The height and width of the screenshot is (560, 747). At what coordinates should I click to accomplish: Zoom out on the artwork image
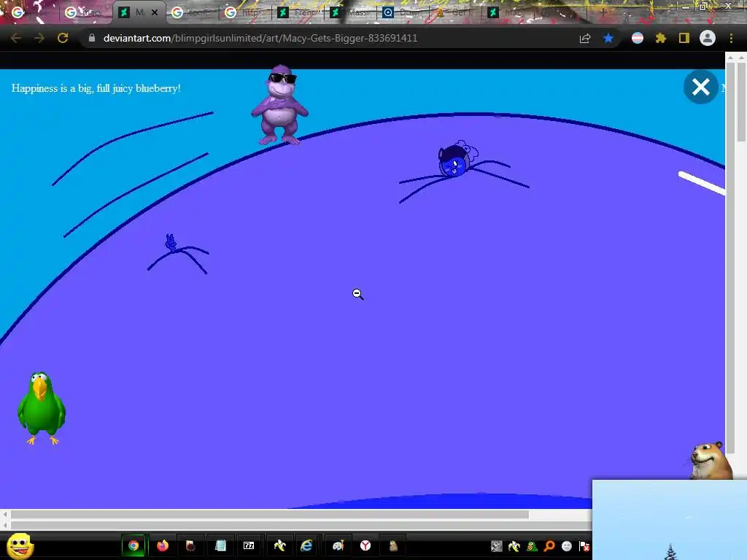click(x=357, y=294)
